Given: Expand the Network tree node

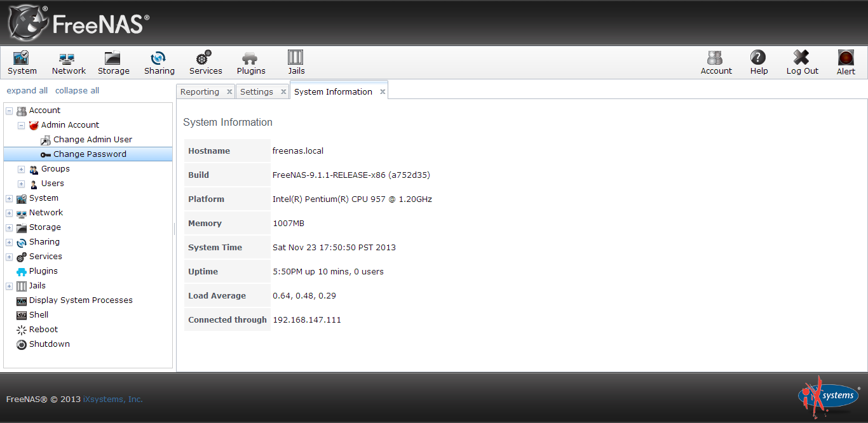Looking at the screenshot, I should 9,213.
